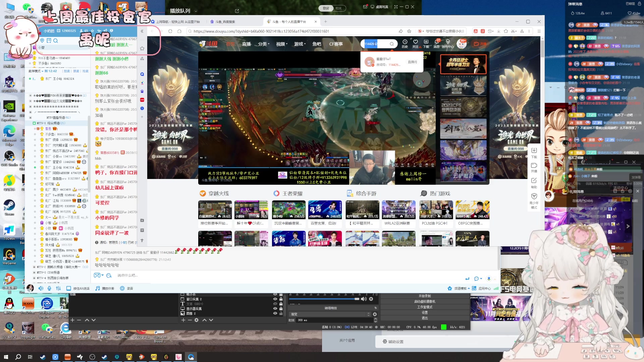644x362 pixels.
Task: Click the Douyu follow (关注) heart icon
Action: [x=415, y=42]
